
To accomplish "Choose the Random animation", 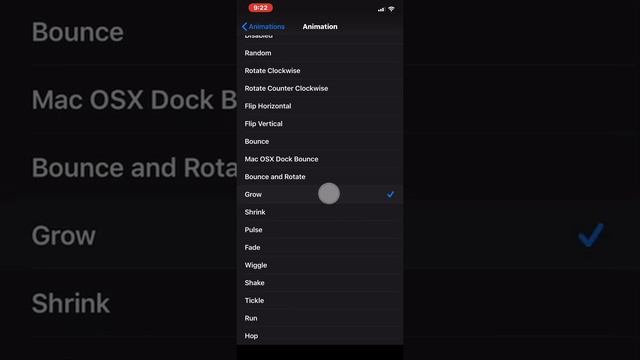I will pyautogui.click(x=320, y=53).
